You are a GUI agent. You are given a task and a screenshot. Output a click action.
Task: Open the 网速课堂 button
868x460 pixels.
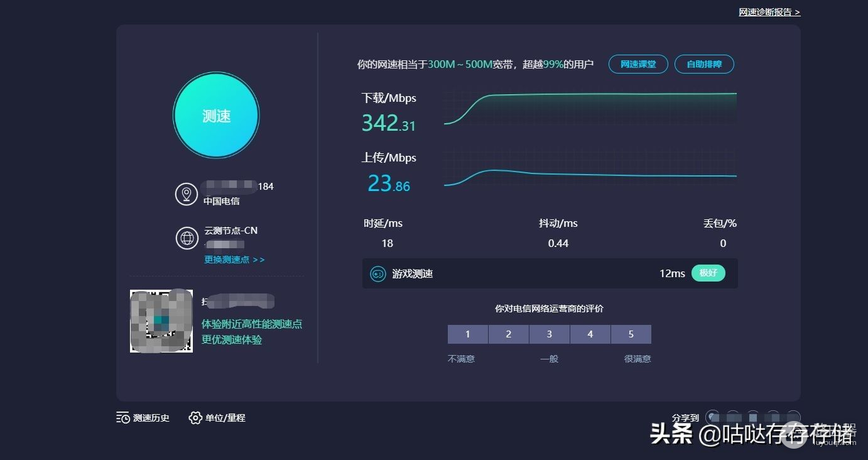click(x=638, y=64)
